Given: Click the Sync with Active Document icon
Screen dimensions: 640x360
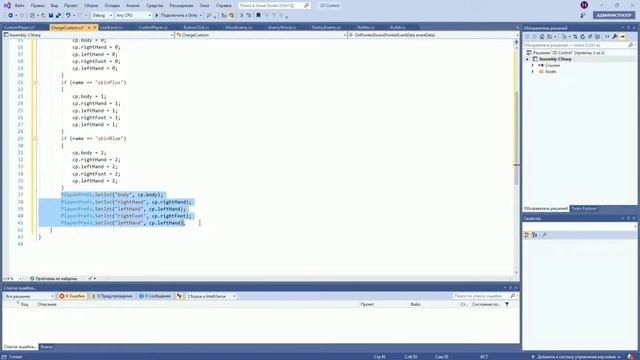Looking at the screenshot, I should [575, 37].
